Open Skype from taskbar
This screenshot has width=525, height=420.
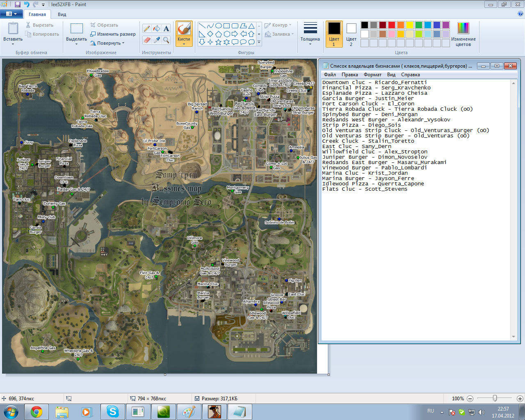click(112, 412)
